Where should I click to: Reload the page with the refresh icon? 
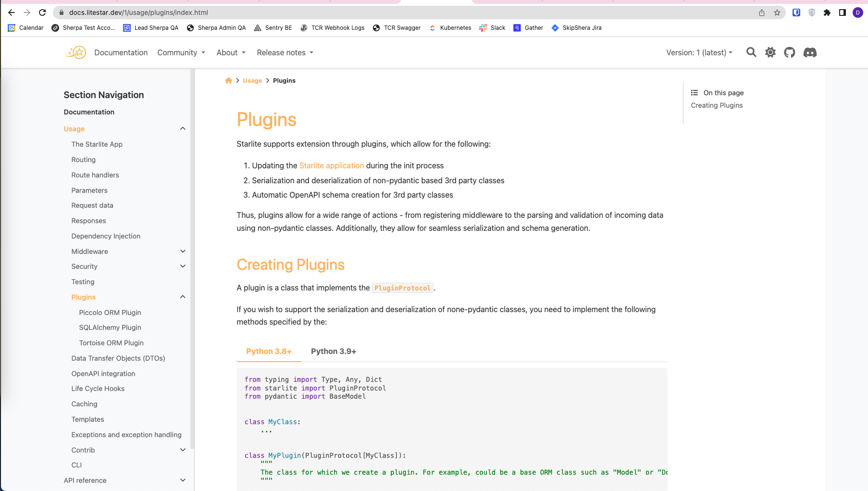(x=42, y=13)
